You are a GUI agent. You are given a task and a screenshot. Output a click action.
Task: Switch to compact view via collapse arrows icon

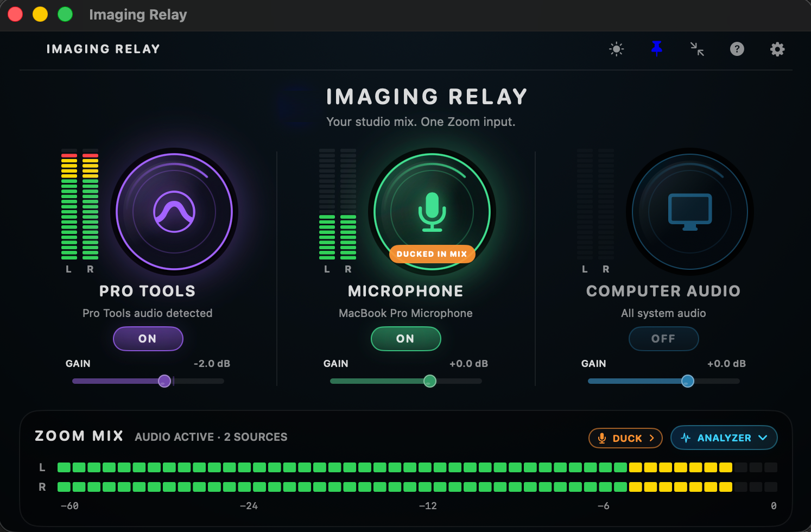(697, 49)
